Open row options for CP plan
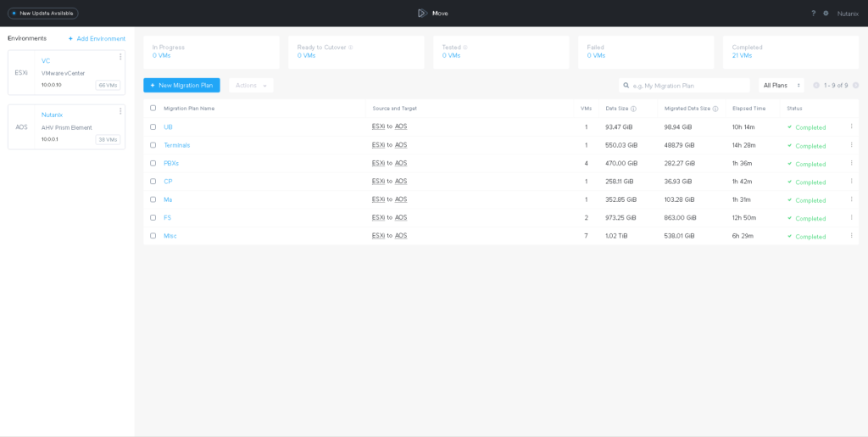The height and width of the screenshot is (437, 868). (x=851, y=181)
